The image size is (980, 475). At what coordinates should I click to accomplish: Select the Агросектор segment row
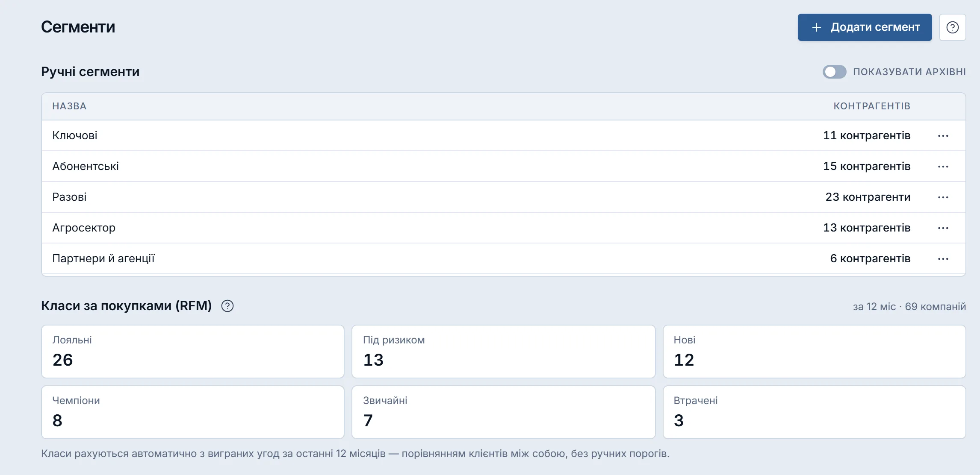503,228
